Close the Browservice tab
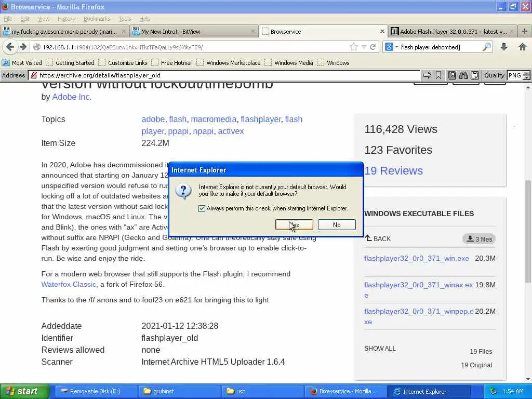 tap(382, 31)
